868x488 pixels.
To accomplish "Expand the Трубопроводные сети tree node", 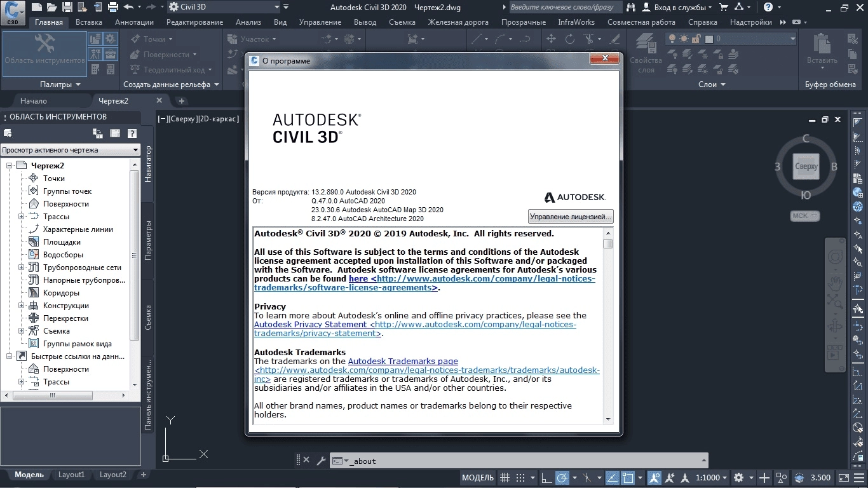I will [x=22, y=268].
